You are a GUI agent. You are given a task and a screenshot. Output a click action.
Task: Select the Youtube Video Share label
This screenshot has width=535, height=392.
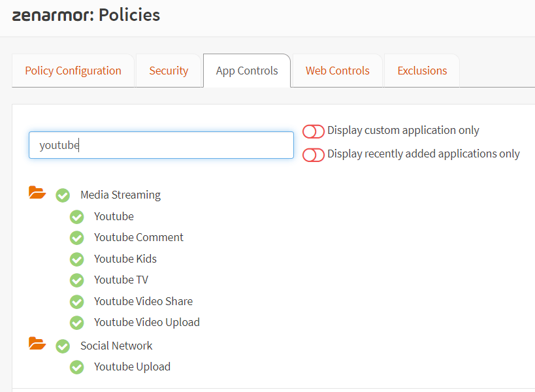(143, 301)
